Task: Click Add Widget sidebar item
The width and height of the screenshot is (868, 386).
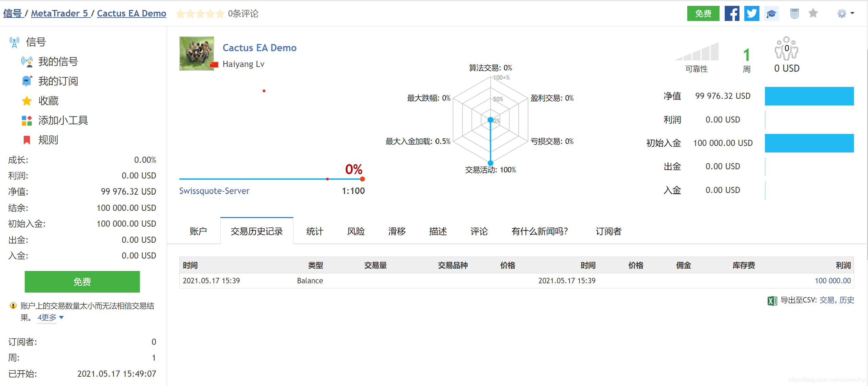Action: pos(63,121)
